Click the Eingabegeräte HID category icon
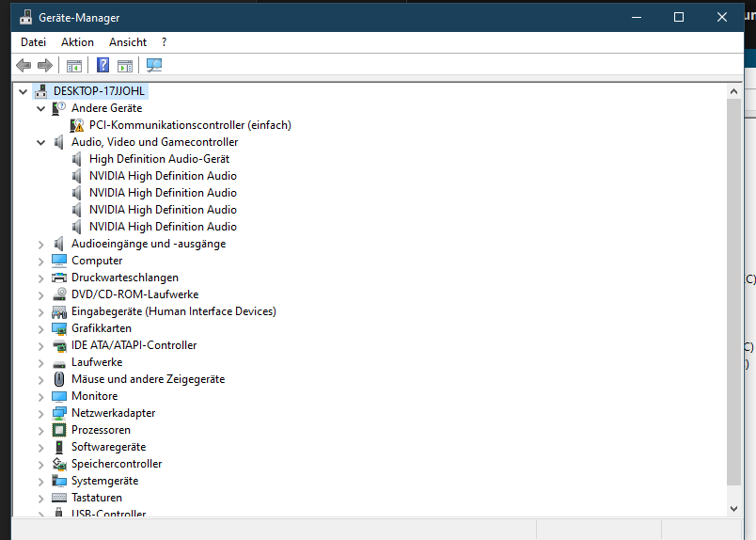The image size is (756, 540). tap(59, 311)
